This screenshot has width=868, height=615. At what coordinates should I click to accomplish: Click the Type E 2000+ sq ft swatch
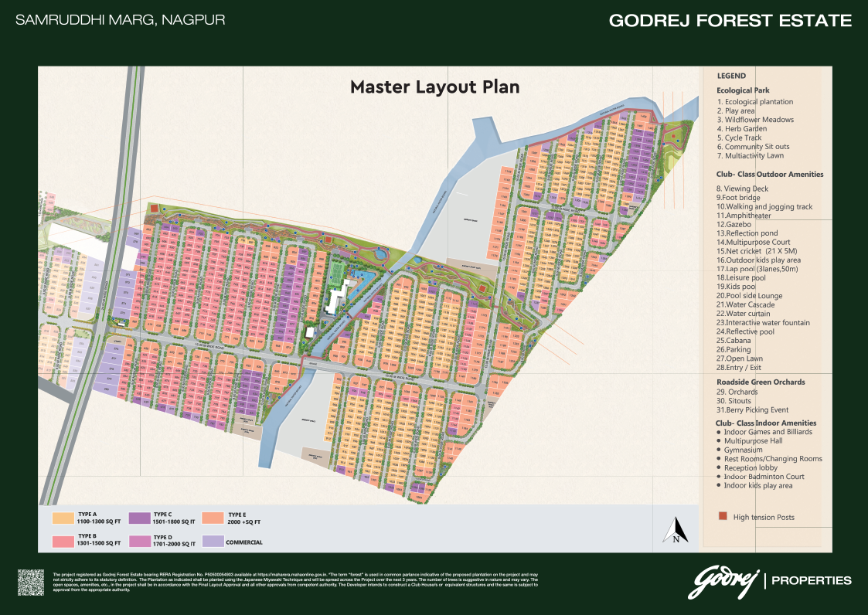pyautogui.click(x=213, y=517)
